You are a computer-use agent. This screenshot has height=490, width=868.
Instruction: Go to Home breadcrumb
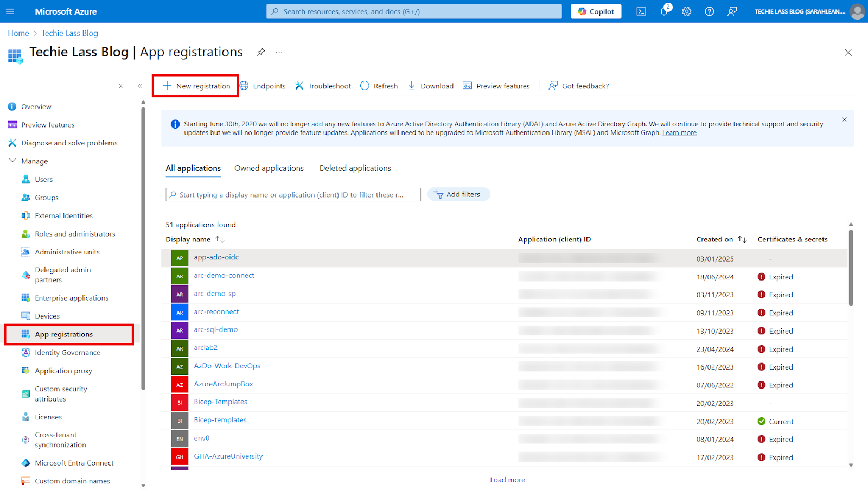coord(18,33)
